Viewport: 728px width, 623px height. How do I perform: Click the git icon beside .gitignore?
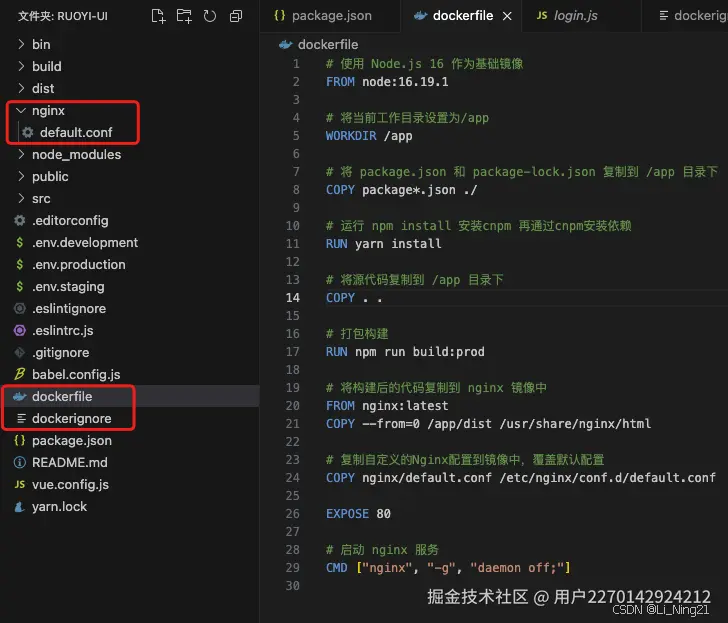pos(20,353)
